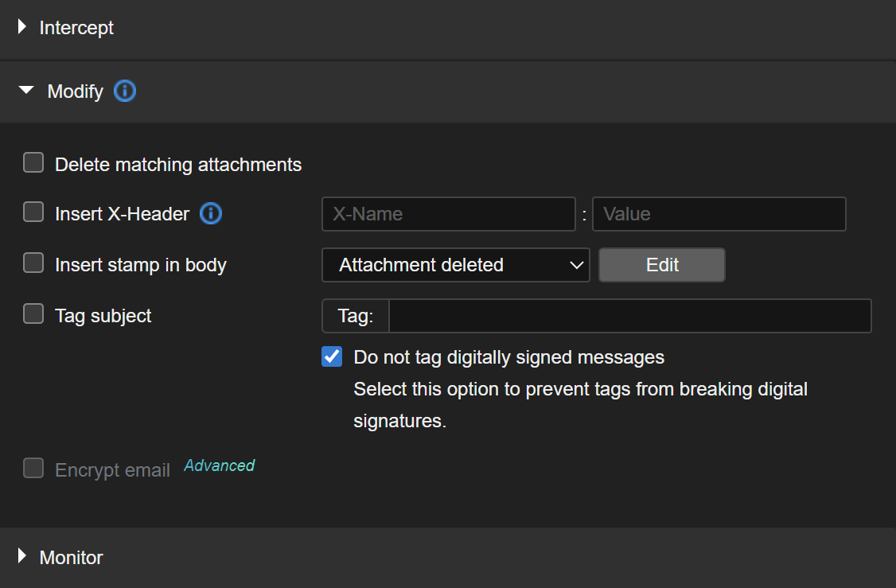
Task: Open the Advanced link beside Encrypt email
Action: click(x=220, y=465)
